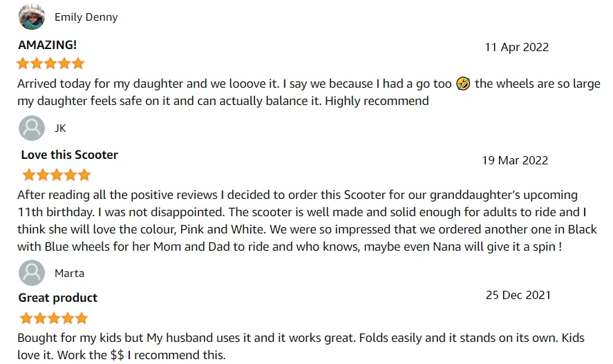Click the star rating under Great product
The image size is (613, 364).
pyautogui.click(x=53, y=318)
